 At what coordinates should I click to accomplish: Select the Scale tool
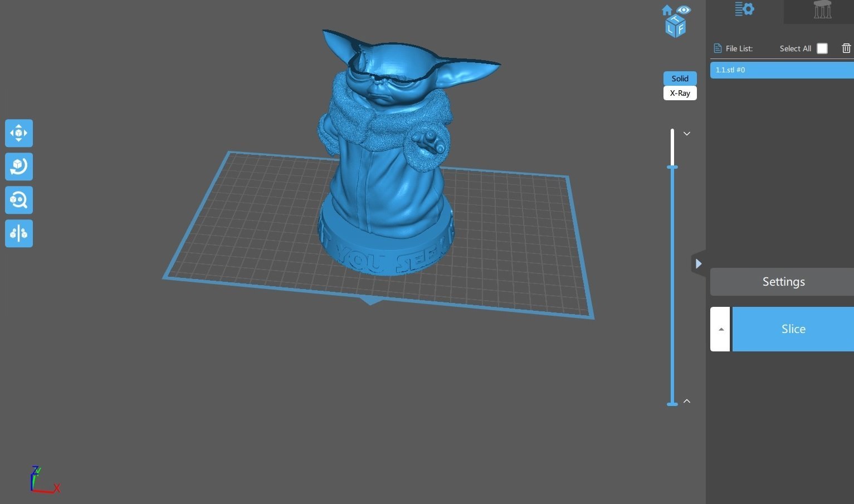[18, 200]
